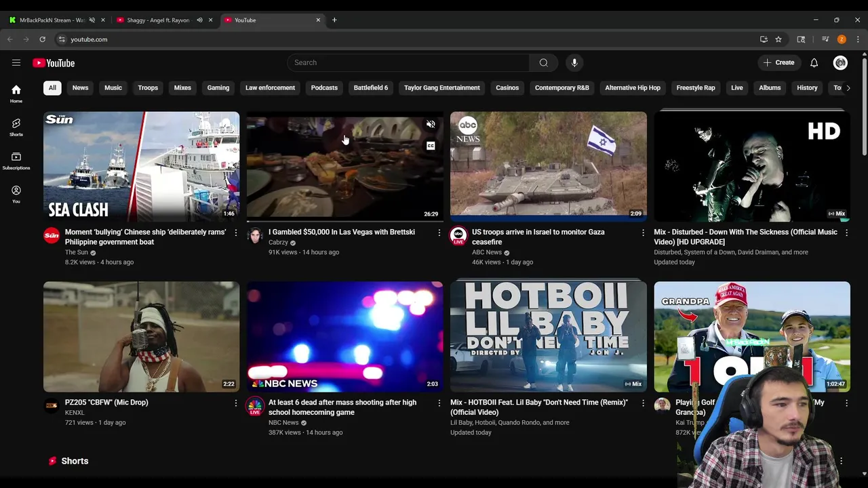Viewport: 868px width, 488px height.
Task: Open options for the Disturbed mix
Action: (846, 232)
